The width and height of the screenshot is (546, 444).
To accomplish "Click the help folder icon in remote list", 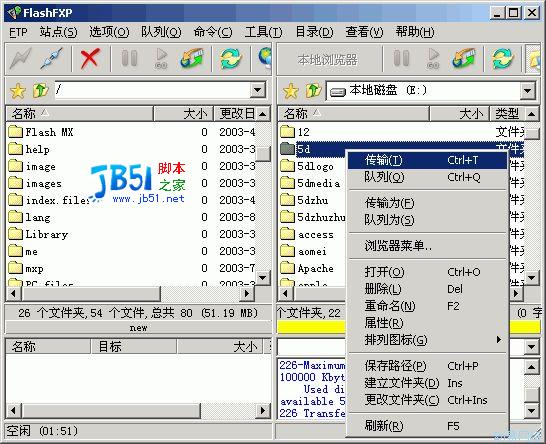I will tap(15, 149).
